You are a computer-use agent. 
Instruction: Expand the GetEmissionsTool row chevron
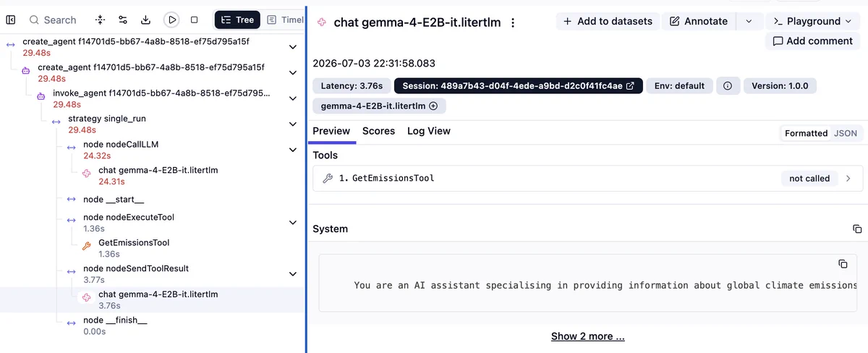click(848, 178)
